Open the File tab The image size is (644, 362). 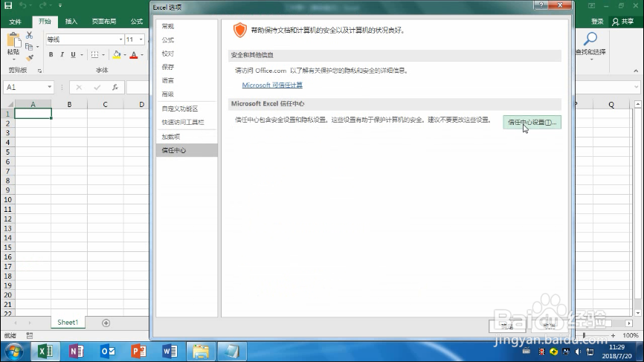pyautogui.click(x=15, y=22)
